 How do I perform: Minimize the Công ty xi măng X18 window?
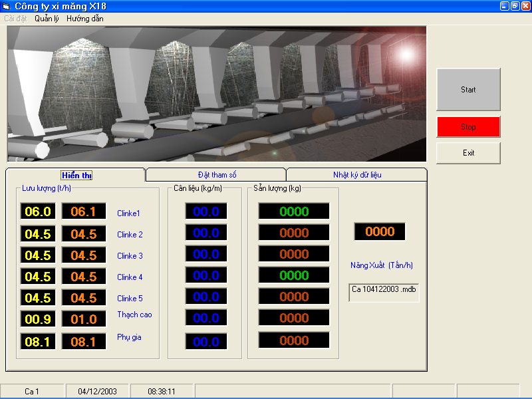(505, 6)
